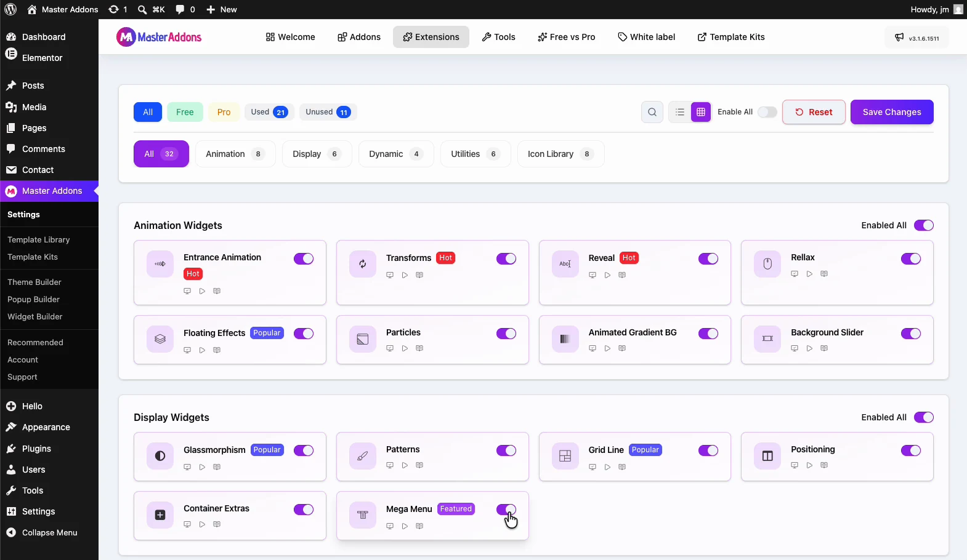The width and height of the screenshot is (967, 560).
Task: Play the video tutorial icon under Transforms
Action: pyautogui.click(x=405, y=275)
